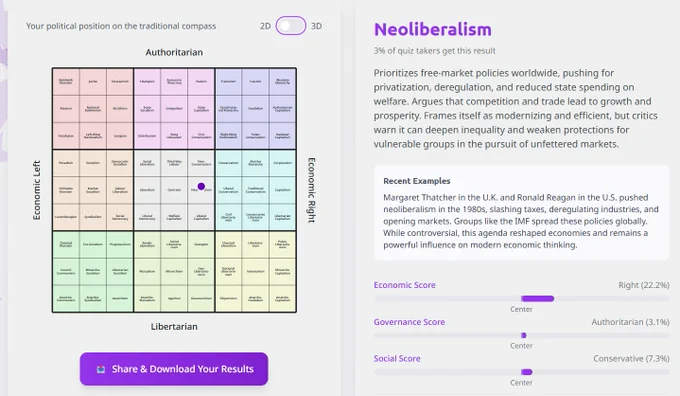Screen dimensions: 680x396
Task: Open the Economic Score label
Action: [405, 285]
